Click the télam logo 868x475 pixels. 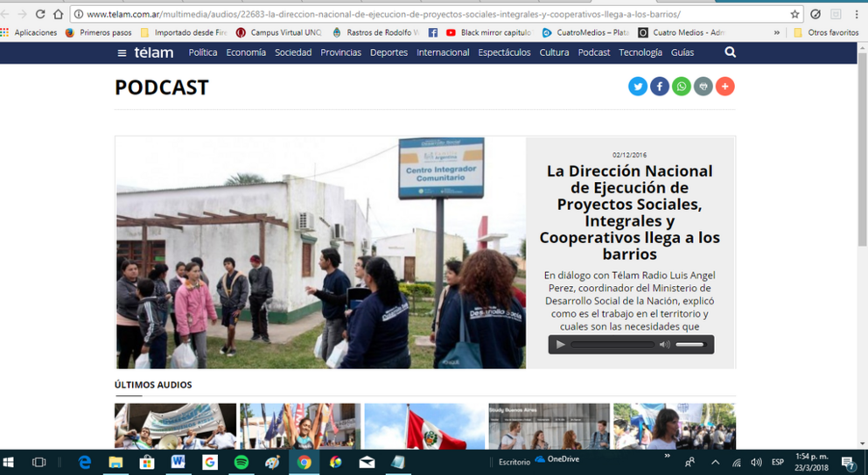coord(154,52)
